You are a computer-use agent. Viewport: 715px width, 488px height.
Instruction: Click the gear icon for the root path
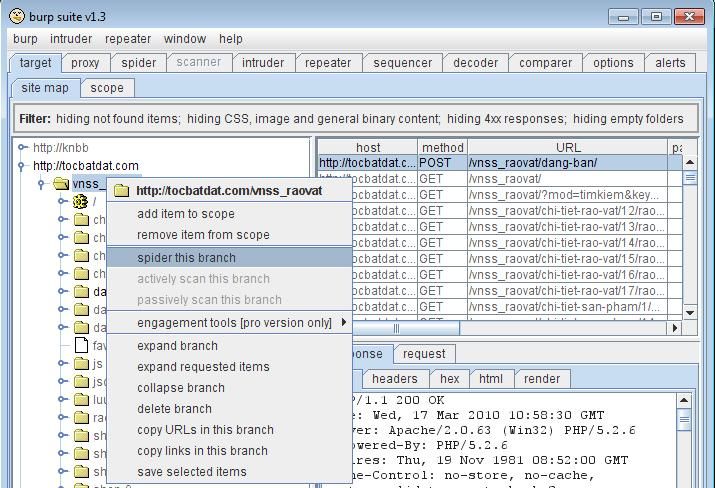(81, 202)
